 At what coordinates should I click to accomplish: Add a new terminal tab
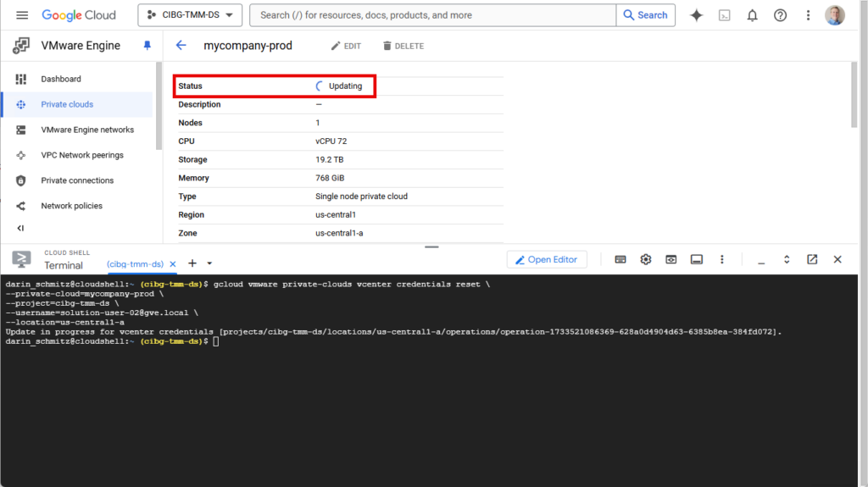(x=192, y=263)
